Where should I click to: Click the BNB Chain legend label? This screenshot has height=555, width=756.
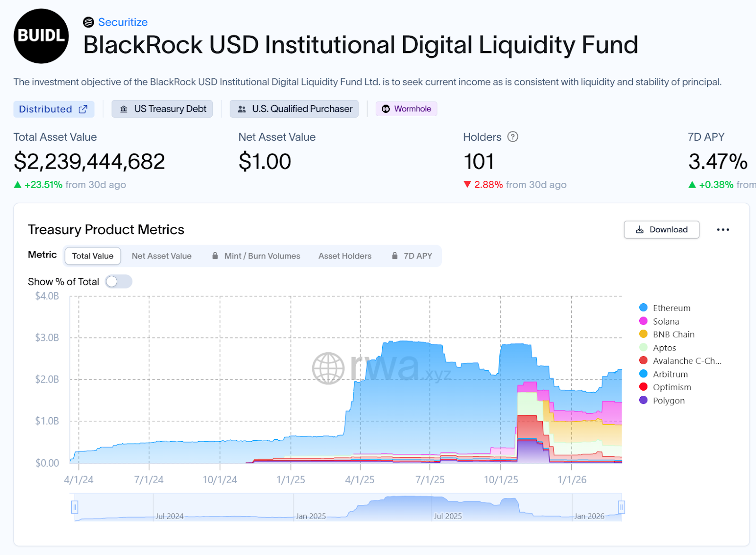pos(673,334)
